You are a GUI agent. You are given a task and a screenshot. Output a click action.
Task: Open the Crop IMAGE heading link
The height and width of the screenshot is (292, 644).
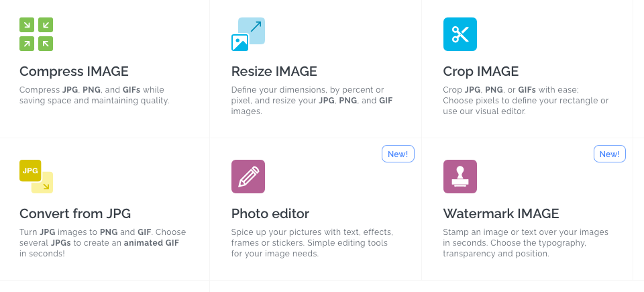click(x=480, y=72)
